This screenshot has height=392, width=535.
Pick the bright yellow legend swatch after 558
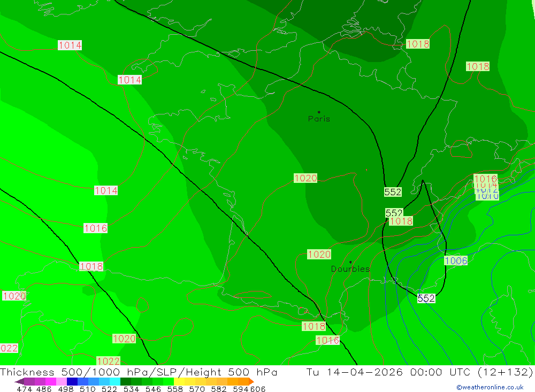pos(179,381)
